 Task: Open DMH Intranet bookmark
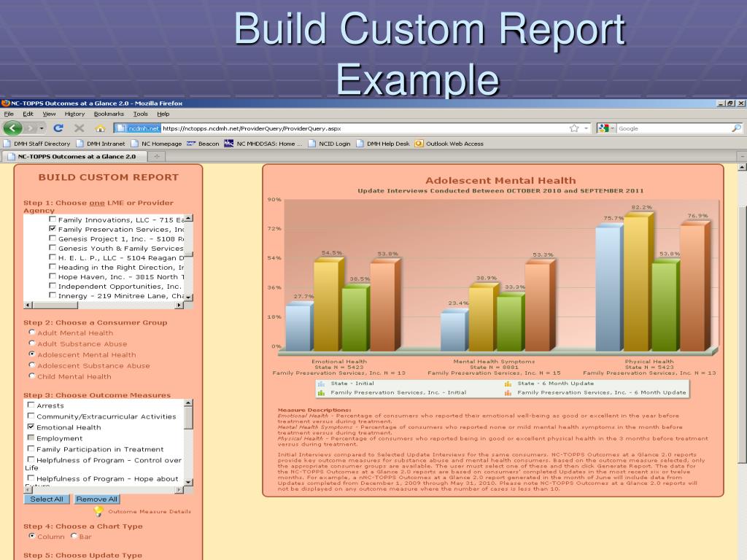coord(101,144)
